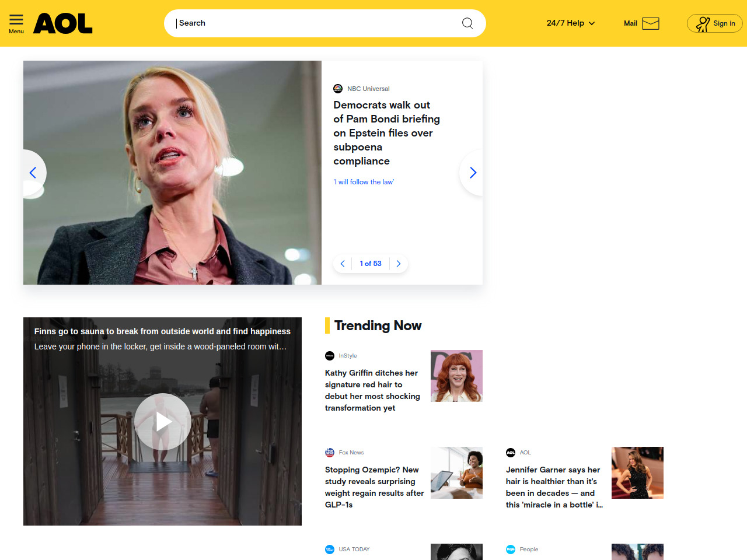Click the InStyle source icon
The image size is (747, 560).
[330, 356]
